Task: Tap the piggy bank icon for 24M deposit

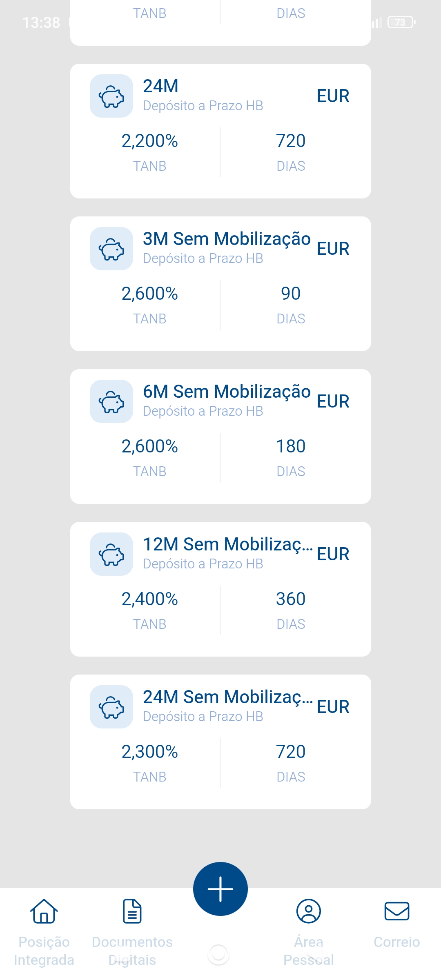Action: pos(111,96)
